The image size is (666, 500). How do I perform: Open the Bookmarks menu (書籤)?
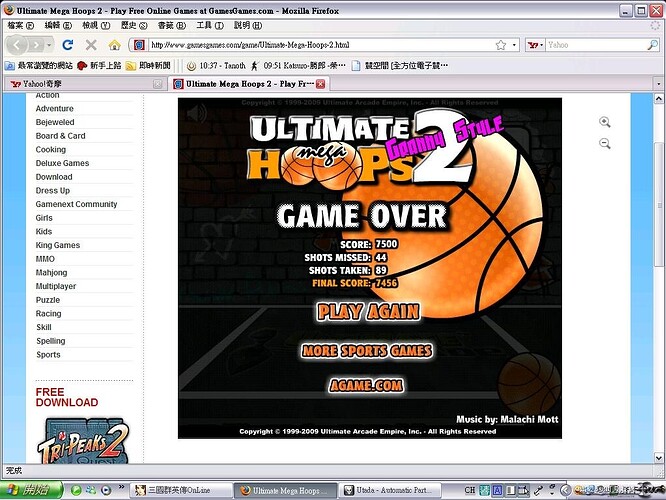tap(172, 25)
